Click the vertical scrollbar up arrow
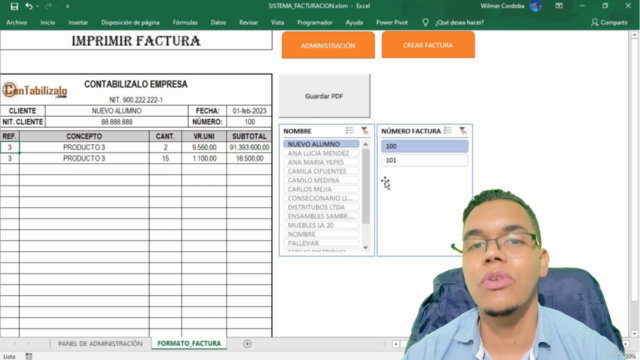This screenshot has width=640, height=360. 634,35
